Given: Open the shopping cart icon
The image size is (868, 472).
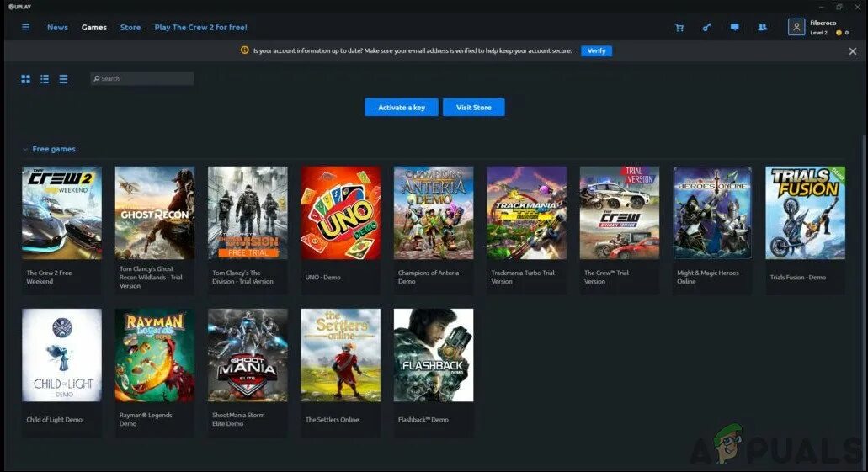Looking at the screenshot, I should pos(679,27).
